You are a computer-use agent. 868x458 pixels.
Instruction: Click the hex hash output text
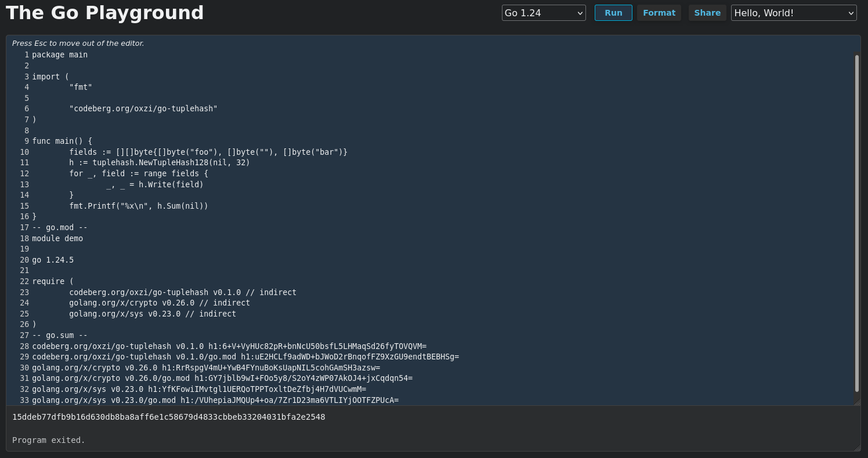tap(169, 417)
